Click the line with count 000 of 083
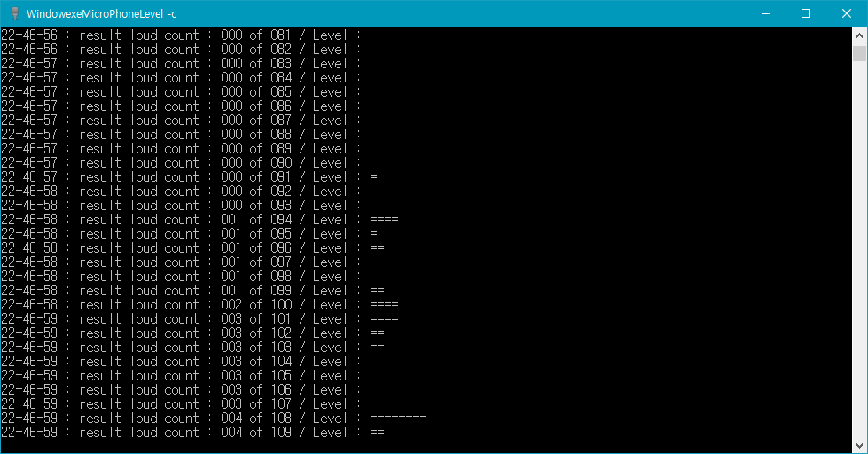The width and height of the screenshot is (868, 454). (181, 64)
